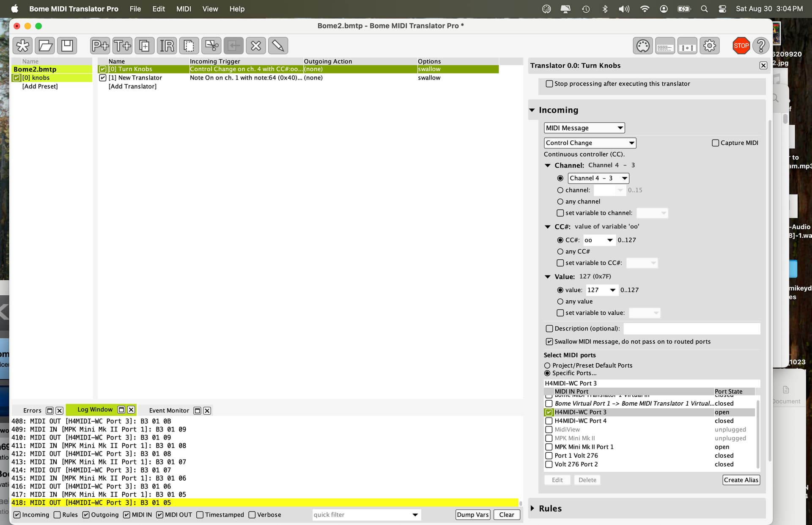Image resolution: width=812 pixels, height=525 pixels.
Task: Collapse the Channel subsection triangle
Action: [548, 166]
